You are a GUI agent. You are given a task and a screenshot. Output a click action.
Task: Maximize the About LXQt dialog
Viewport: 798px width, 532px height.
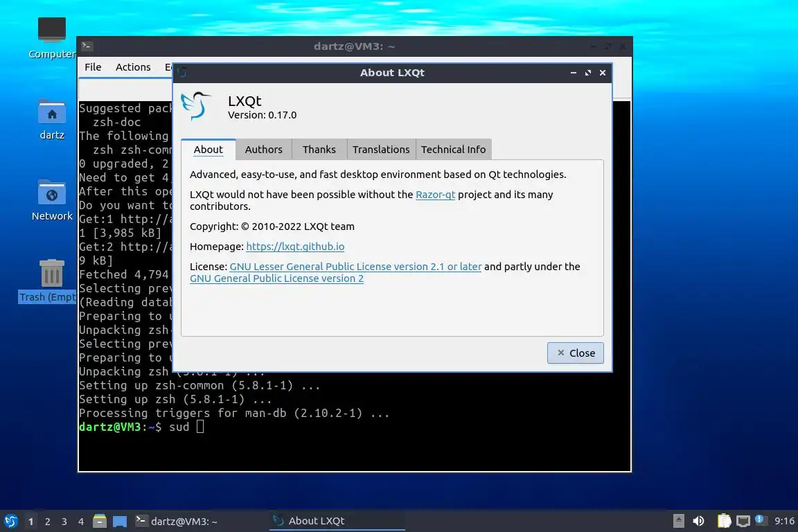(588, 73)
